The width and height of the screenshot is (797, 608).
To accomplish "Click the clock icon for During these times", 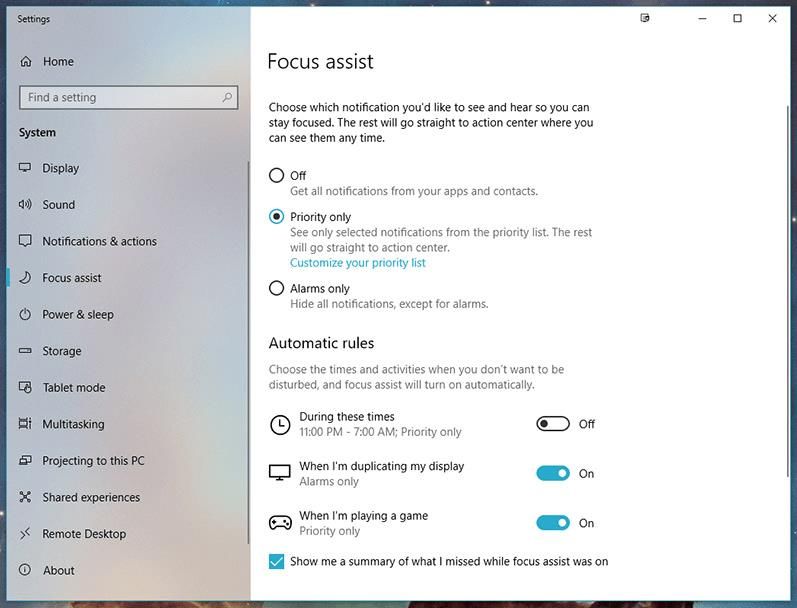I will click(280, 424).
